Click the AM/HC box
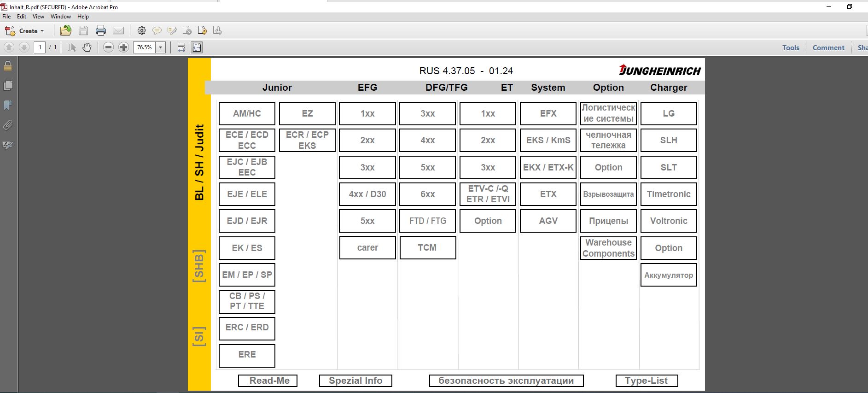Viewport: 868px width, 393px height. [x=247, y=113]
